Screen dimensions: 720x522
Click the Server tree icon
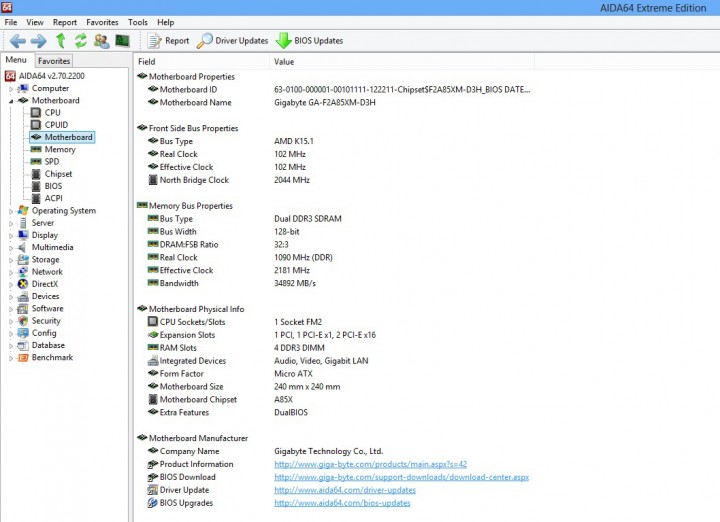(x=22, y=223)
